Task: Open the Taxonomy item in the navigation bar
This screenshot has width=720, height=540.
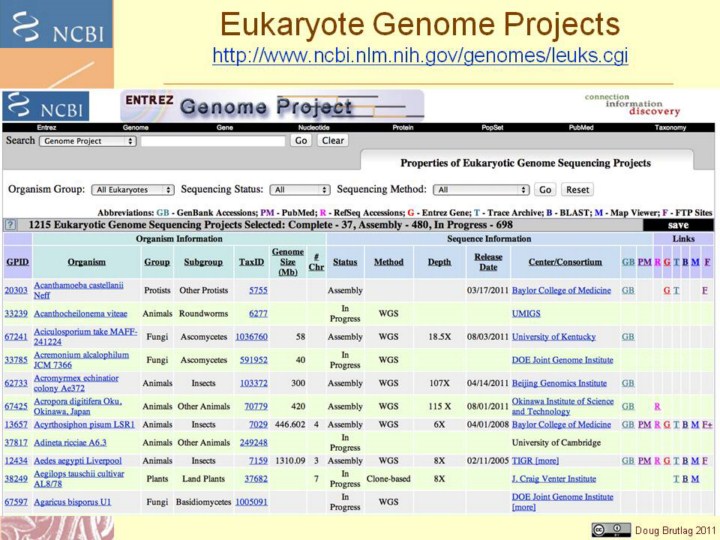Action: 670,128
